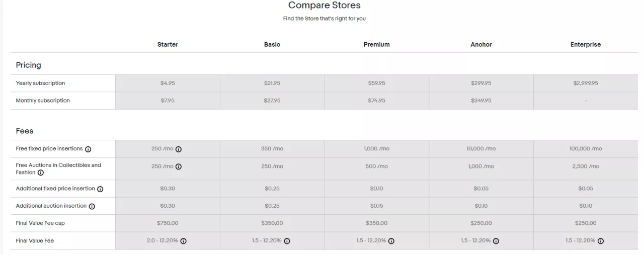The image size is (644, 255).
Task: Show info for Additional fixed price insertion
Action: click(100, 189)
